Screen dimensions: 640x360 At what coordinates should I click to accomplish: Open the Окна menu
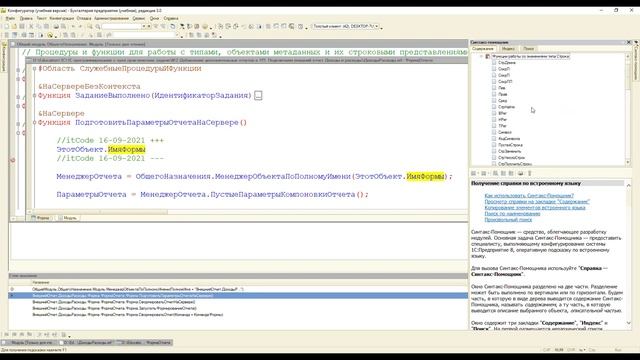point(154,18)
